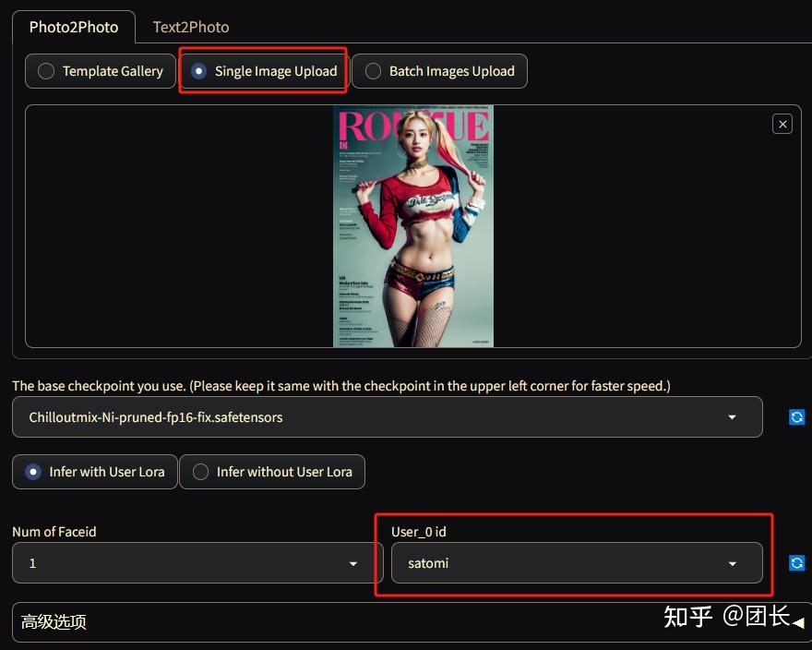This screenshot has height=650, width=812.
Task: Enable Infer with User Lora
Action: coord(95,472)
